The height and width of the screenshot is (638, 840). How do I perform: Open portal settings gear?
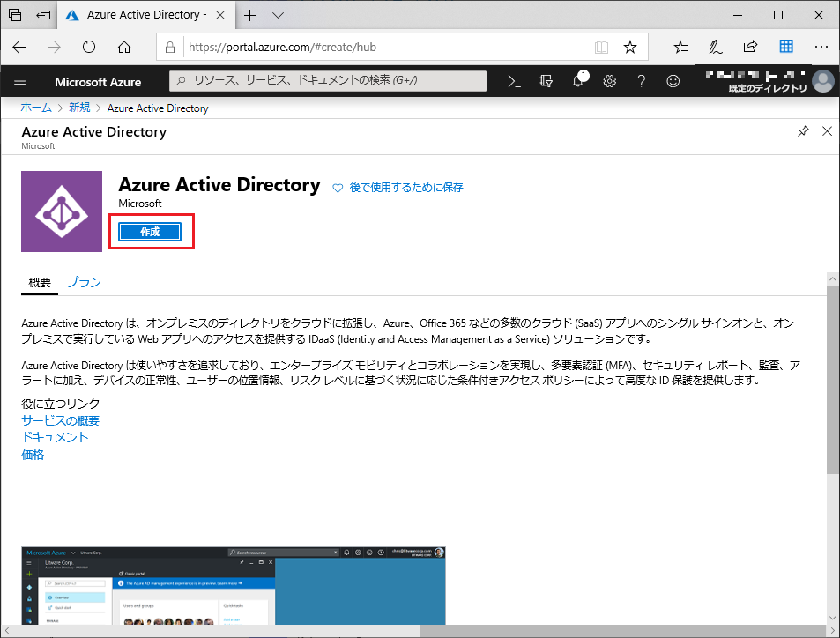[x=610, y=81]
